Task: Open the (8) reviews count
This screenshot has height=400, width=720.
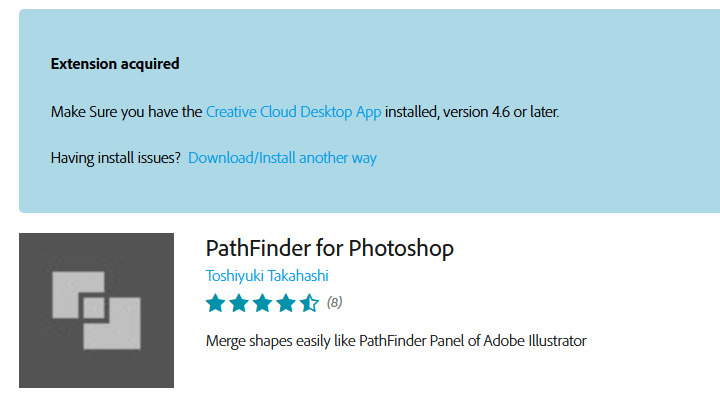Action: pos(335,302)
